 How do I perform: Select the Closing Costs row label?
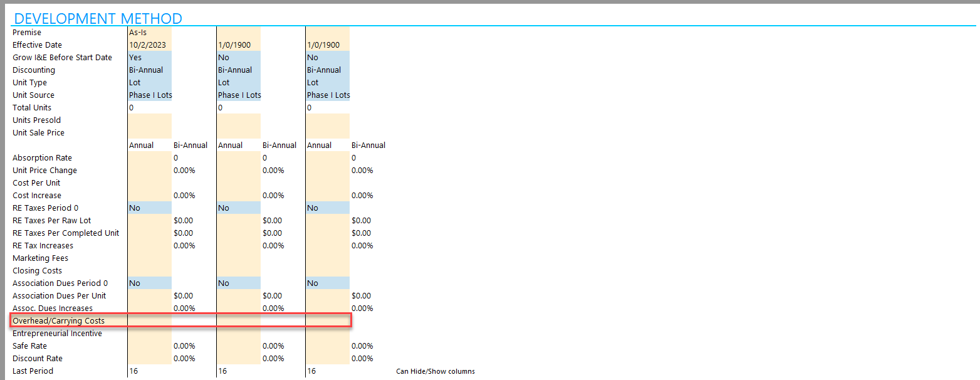37,270
